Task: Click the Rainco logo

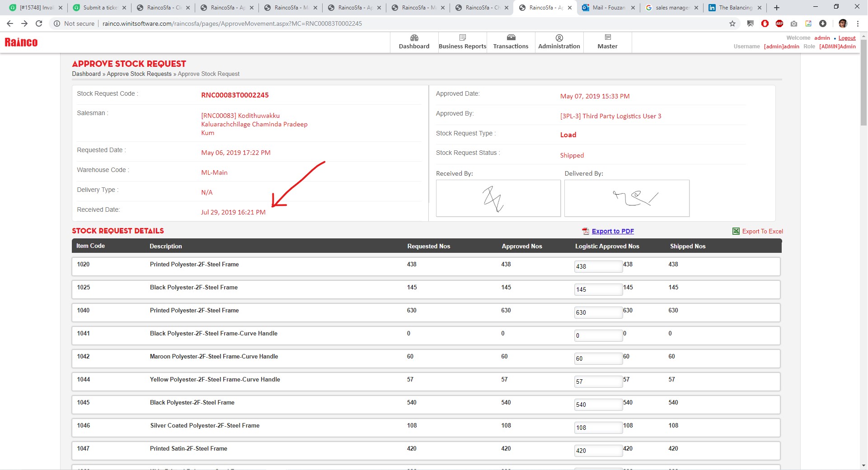Action: pyautogui.click(x=21, y=42)
